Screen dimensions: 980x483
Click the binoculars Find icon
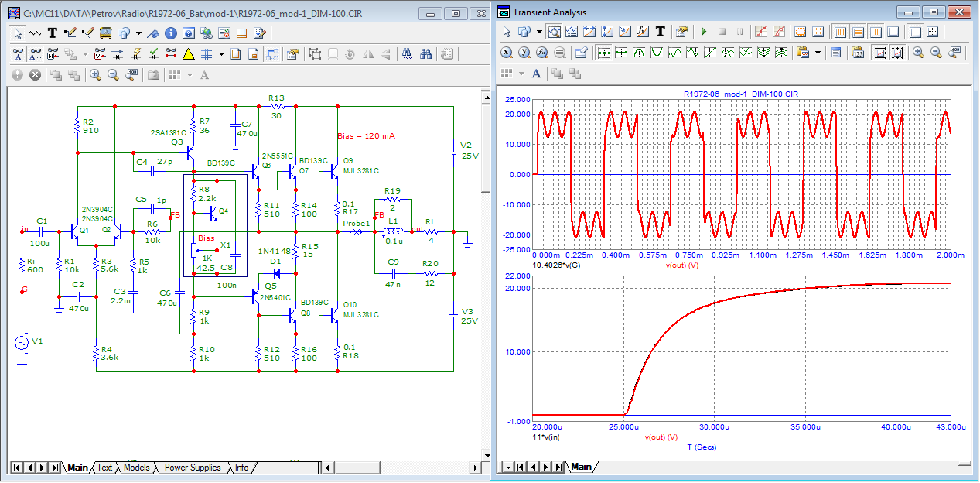(425, 54)
